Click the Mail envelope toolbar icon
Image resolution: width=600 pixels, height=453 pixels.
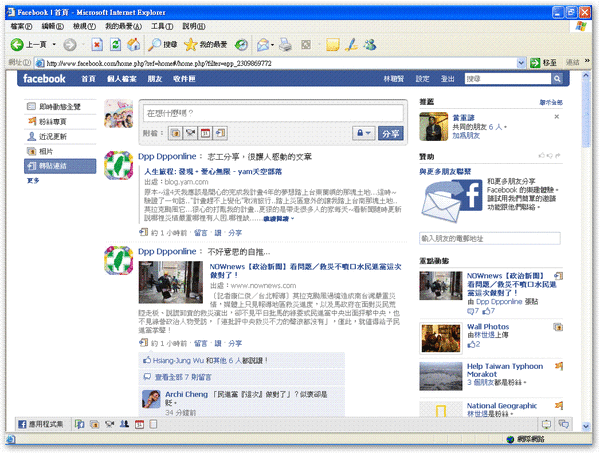tap(263, 45)
